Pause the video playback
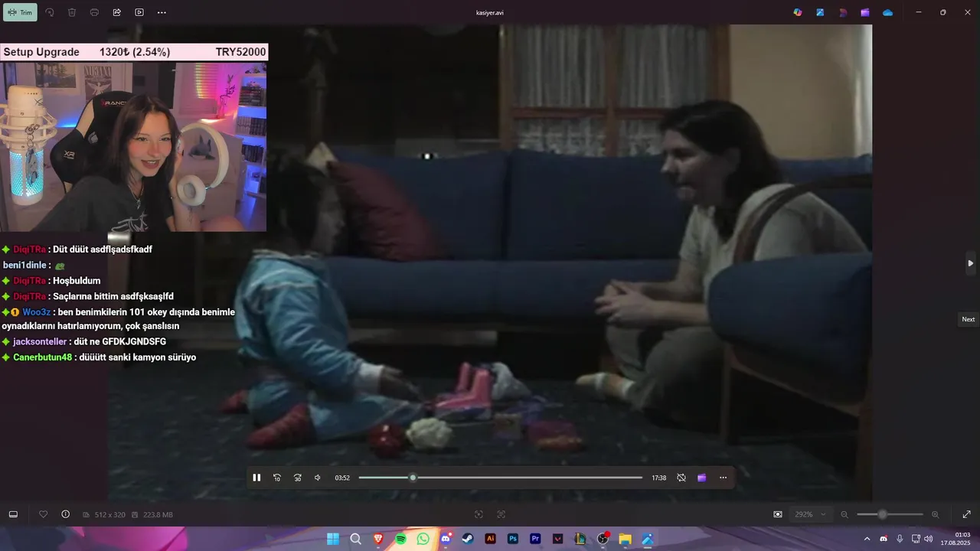Screen dimensions: 980x551 [256, 478]
